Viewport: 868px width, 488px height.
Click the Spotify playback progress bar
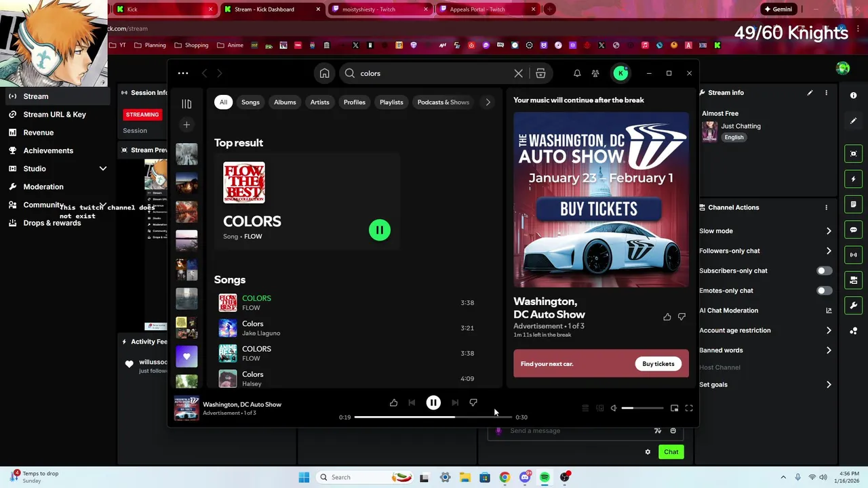[x=433, y=417]
